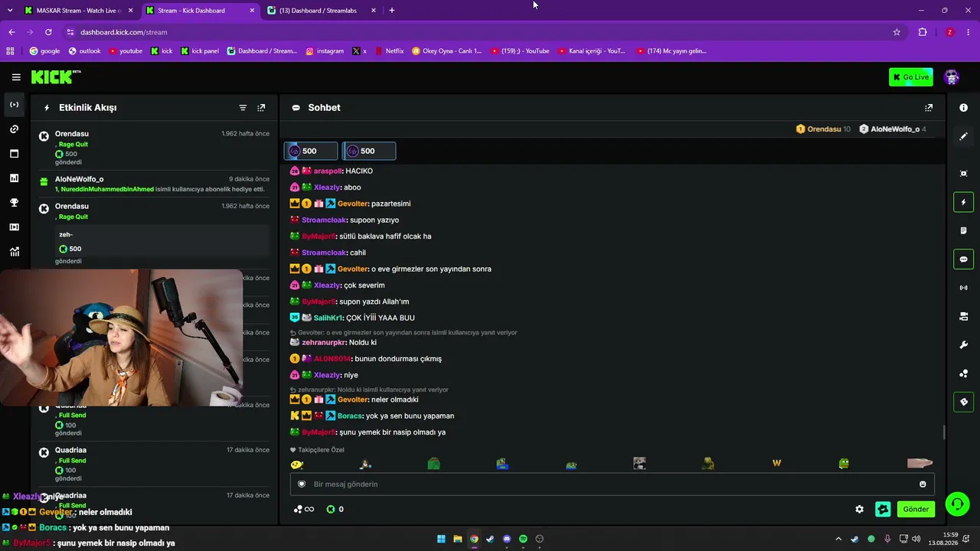Click the channel points infinity indicator
This screenshot has height=551, width=980.
pyautogui.click(x=304, y=510)
